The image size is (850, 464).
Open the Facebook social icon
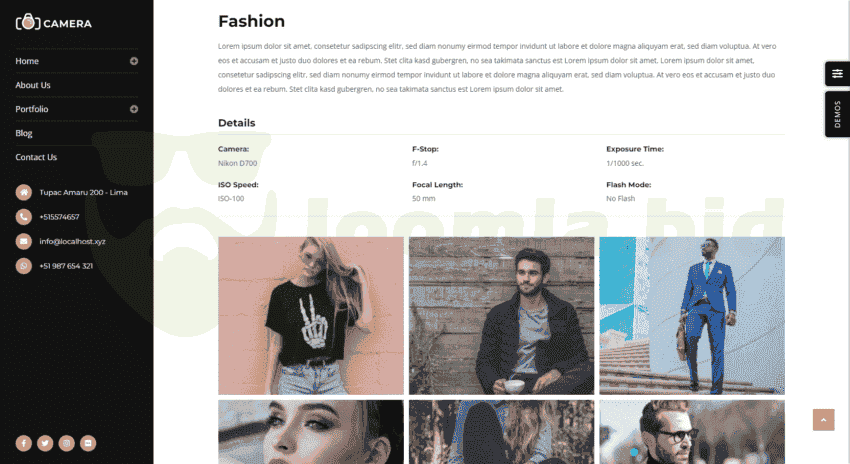click(x=24, y=443)
